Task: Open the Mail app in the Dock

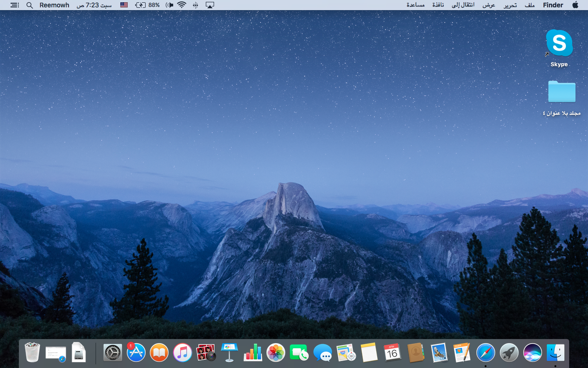Action: click(x=439, y=353)
